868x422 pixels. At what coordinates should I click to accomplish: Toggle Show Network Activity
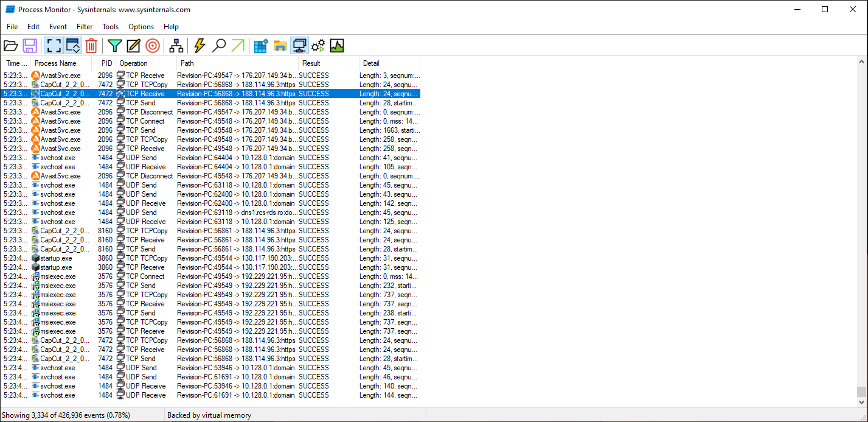(x=299, y=46)
